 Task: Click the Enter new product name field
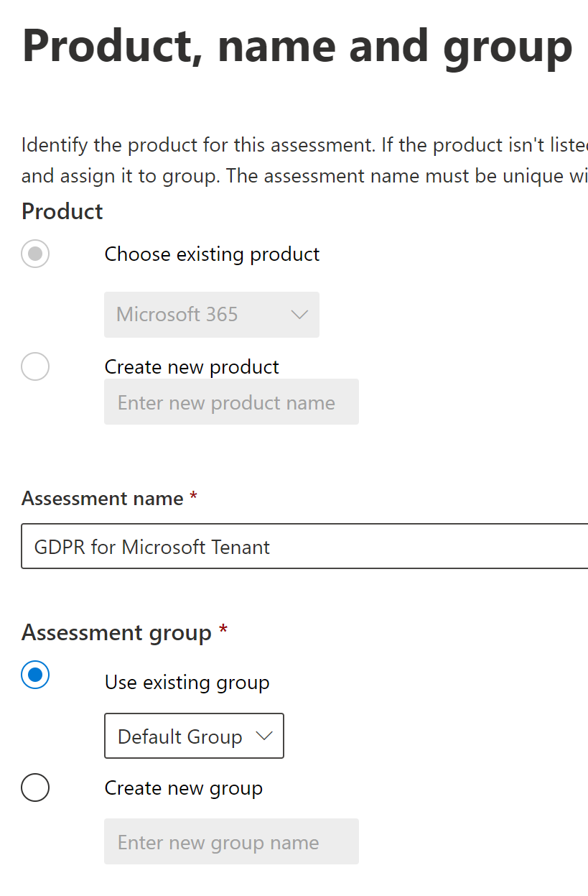pos(231,402)
